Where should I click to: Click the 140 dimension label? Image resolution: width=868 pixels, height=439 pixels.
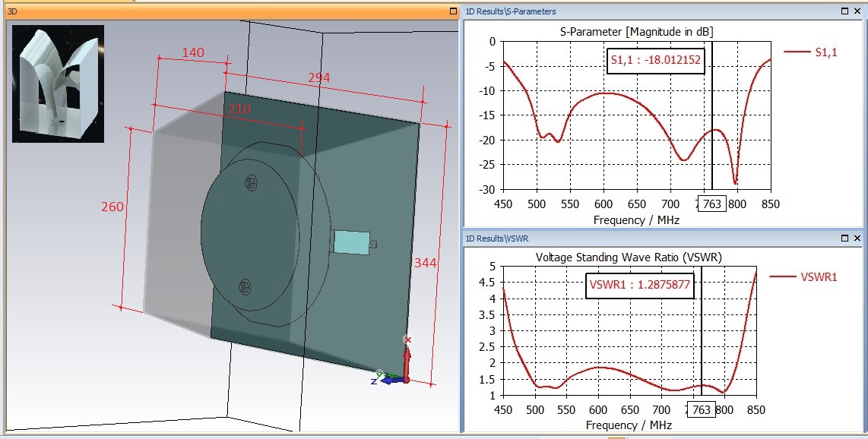pyautogui.click(x=193, y=52)
